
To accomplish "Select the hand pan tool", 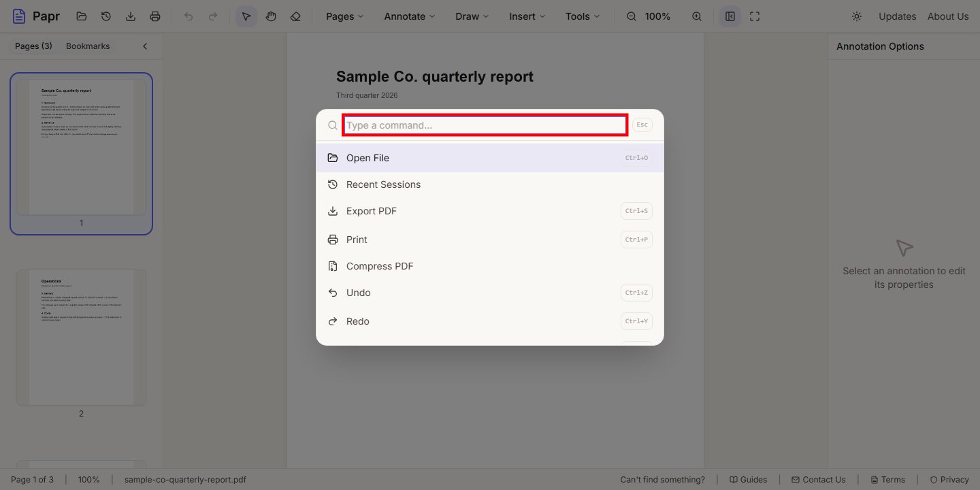I will click(x=271, y=16).
